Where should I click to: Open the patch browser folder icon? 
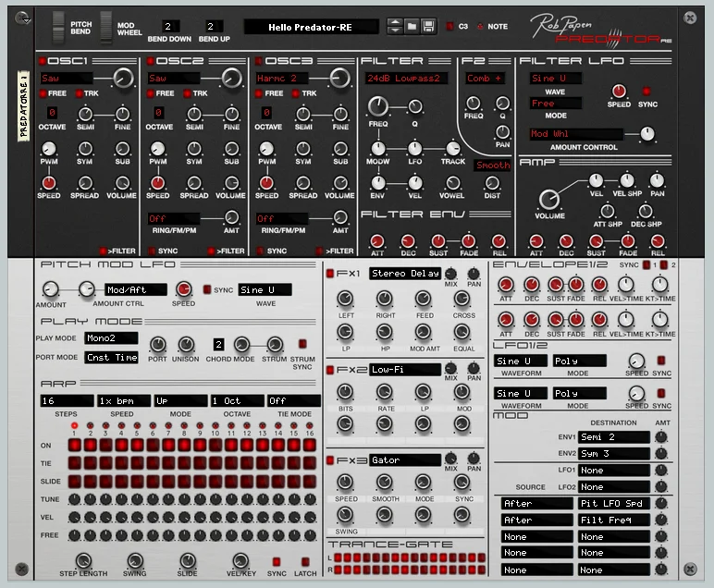pos(412,27)
